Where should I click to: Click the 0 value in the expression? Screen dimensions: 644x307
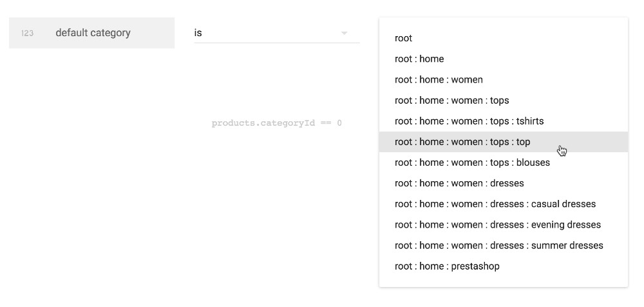click(339, 123)
